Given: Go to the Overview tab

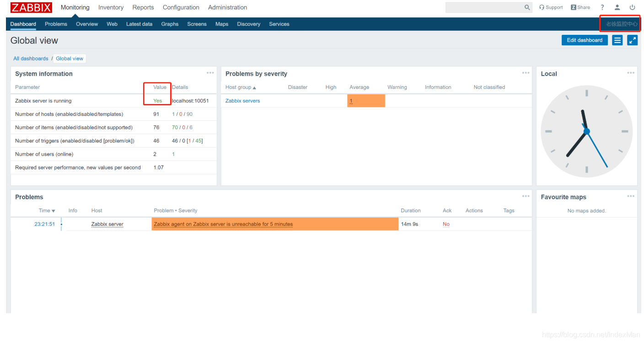Looking at the screenshot, I should (x=87, y=24).
